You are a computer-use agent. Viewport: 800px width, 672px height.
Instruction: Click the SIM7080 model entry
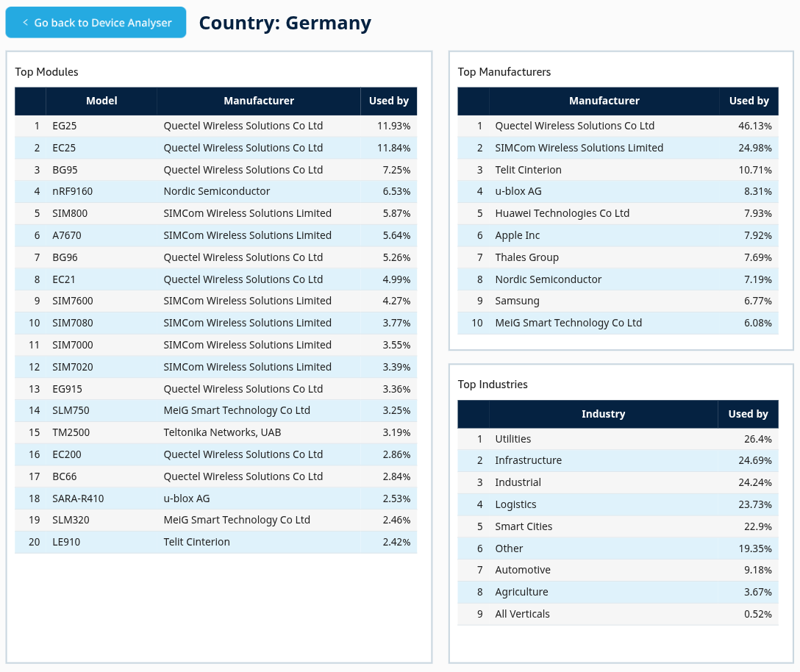coord(73,323)
